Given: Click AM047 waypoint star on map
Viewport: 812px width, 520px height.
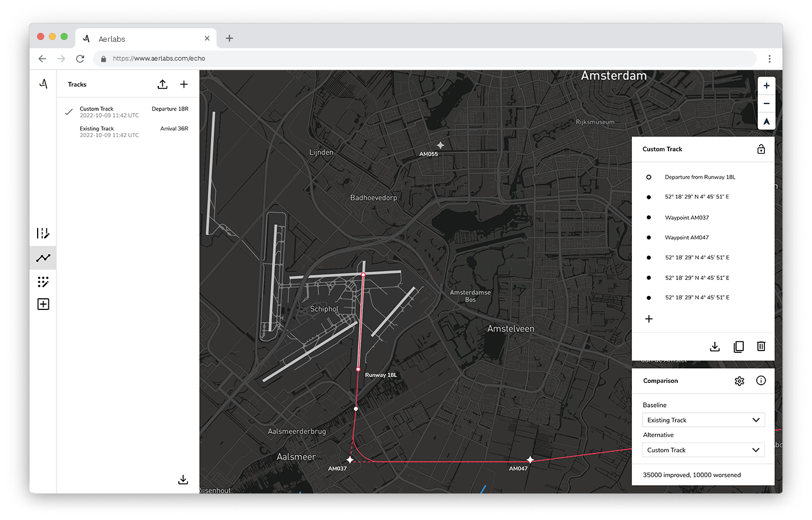Looking at the screenshot, I should point(530,459).
